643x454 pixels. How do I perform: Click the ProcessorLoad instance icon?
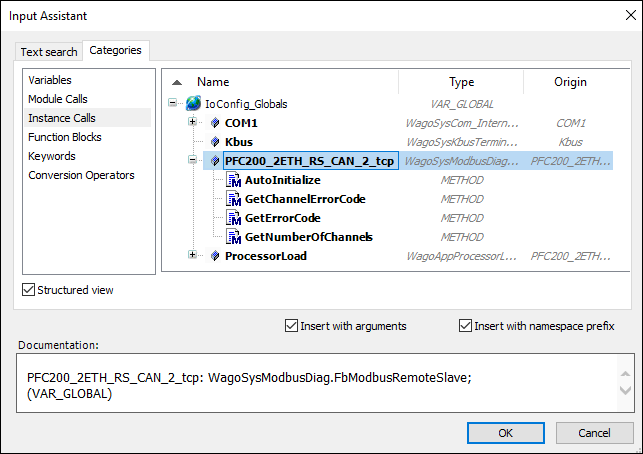214,256
